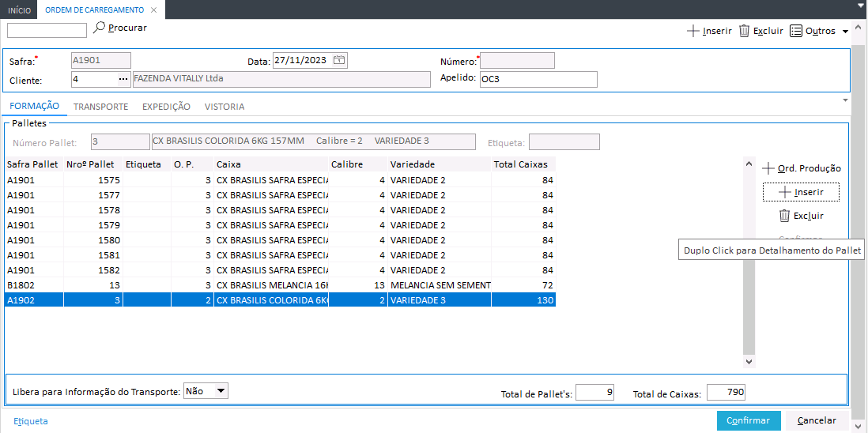Image resolution: width=868 pixels, height=433 pixels.
Task: Expand the Outros dropdown arrow
Action: (845, 32)
